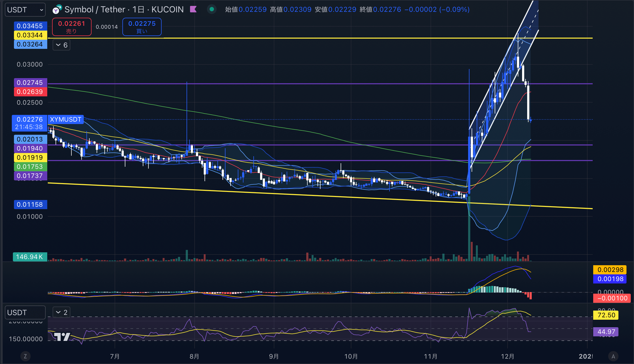
Task: Select the XYMUSDT price line label
Action: 66,119
